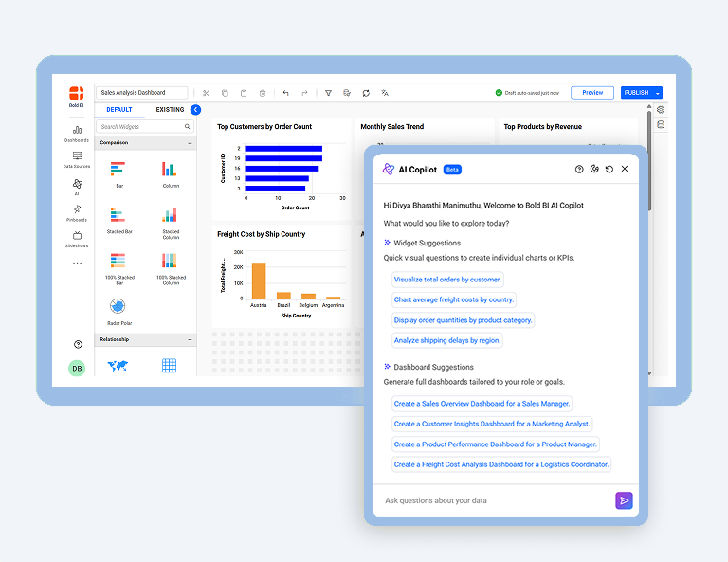Choose Sales Overview Dashboard for Sales Manager

tap(482, 404)
